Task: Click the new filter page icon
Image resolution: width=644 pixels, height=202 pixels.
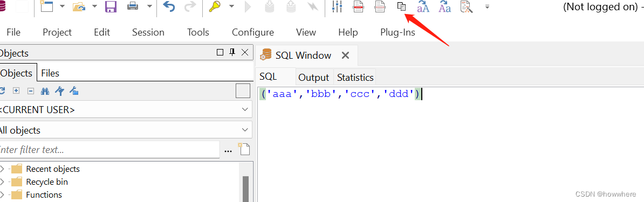Action: tap(244, 149)
